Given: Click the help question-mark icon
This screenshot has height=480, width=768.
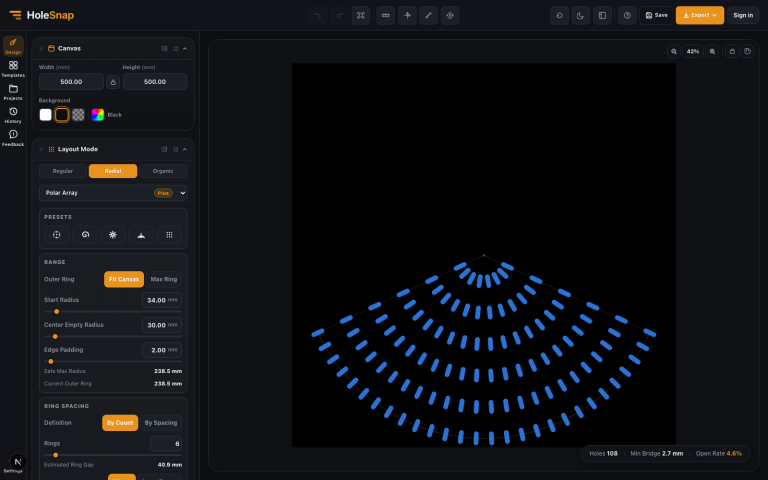Looking at the screenshot, I should (627, 15).
